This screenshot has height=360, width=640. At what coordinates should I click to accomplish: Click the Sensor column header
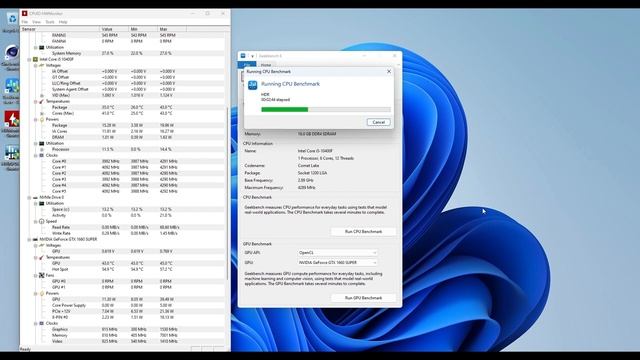point(60,29)
